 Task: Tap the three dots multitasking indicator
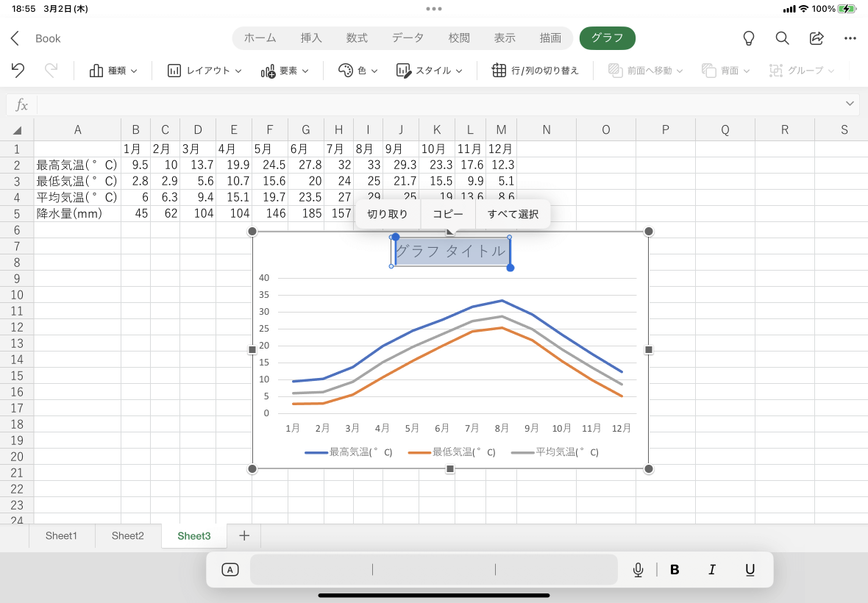(x=434, y=9)
